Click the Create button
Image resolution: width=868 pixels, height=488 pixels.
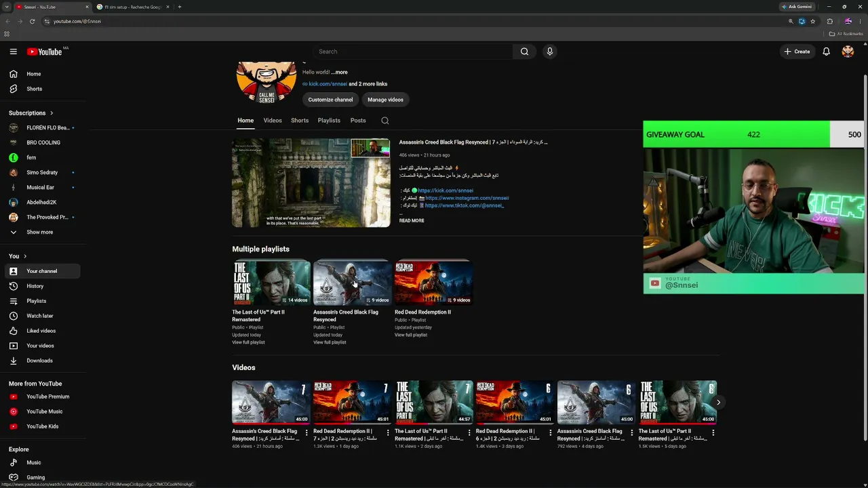797,52
